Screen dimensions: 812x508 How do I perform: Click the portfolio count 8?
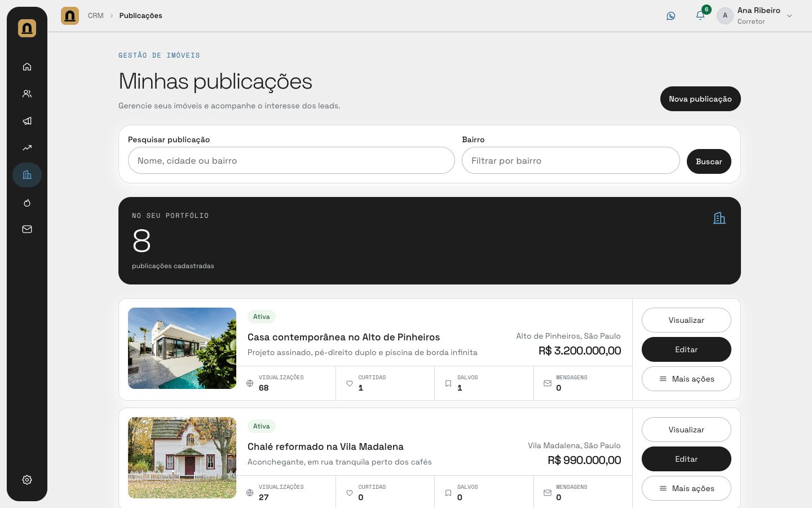tap(142, 241)
